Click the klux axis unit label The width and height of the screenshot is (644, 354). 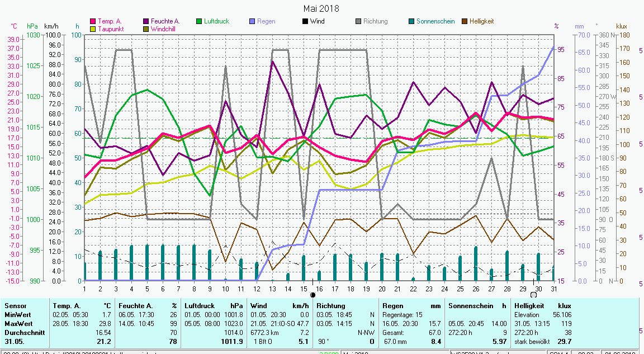[x=621, y=26]
